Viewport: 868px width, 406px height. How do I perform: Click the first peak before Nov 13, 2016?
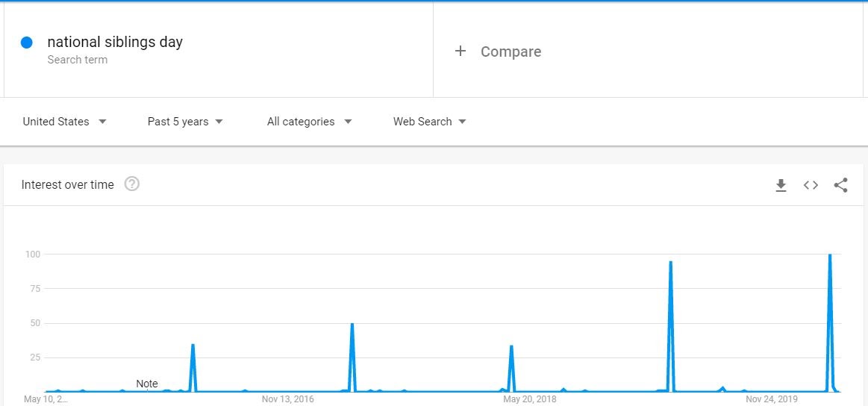pos(193,346)
